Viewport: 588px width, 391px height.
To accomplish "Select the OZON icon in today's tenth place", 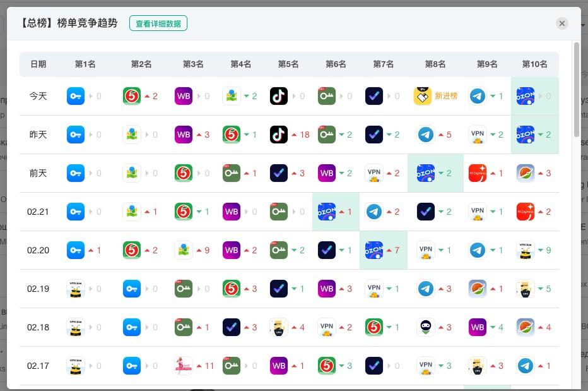I will (x=526, y=96).
